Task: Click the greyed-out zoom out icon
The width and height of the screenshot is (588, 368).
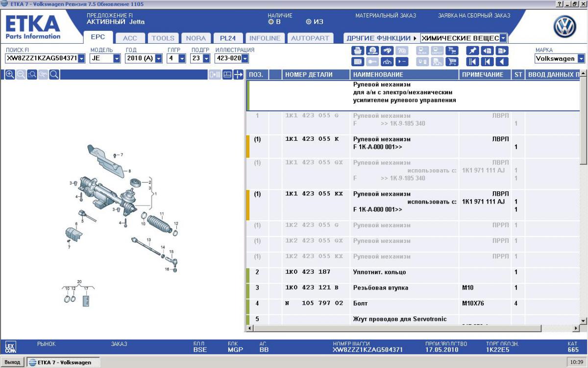Action: pos(21,74)
